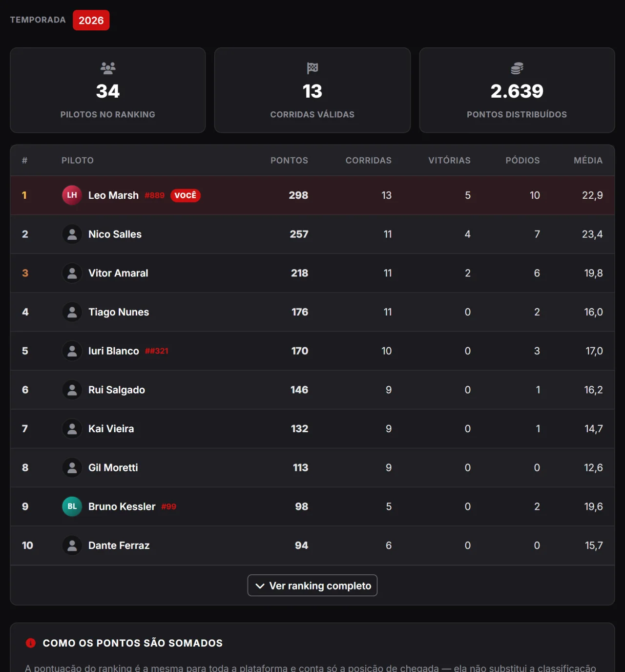Click the VOCÊ badge beside Leo Marsh
Screen dimensions: 625x672
point(186,195)
